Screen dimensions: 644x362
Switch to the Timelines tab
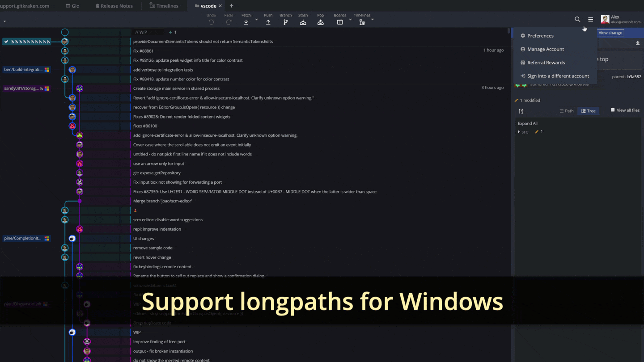164,6
